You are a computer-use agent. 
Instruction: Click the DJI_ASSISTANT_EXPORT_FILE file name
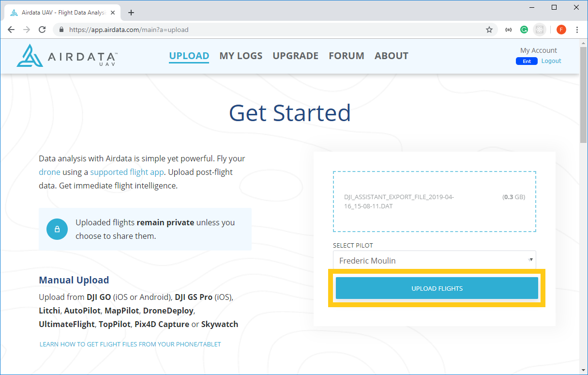tap(399, 202)
